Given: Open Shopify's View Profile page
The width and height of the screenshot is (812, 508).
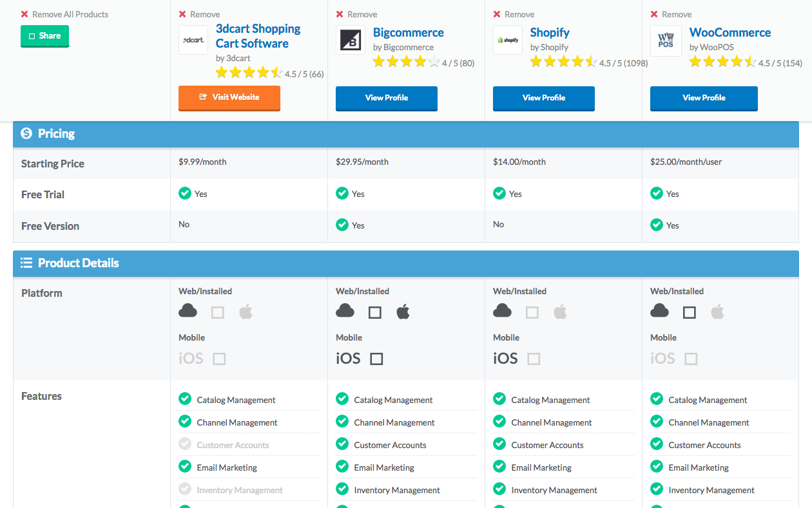Looking at the screenshot, I should click(x=543, y=99).
